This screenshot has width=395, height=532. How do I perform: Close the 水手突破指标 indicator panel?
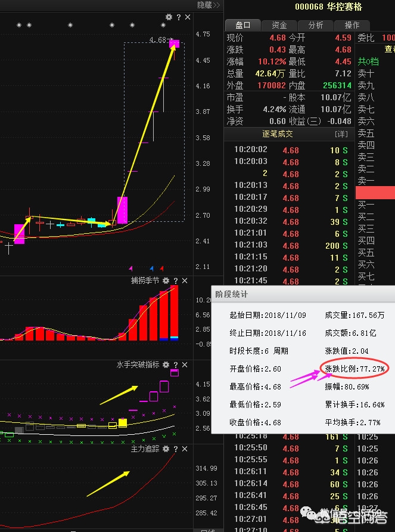click(x=185, y=364)
